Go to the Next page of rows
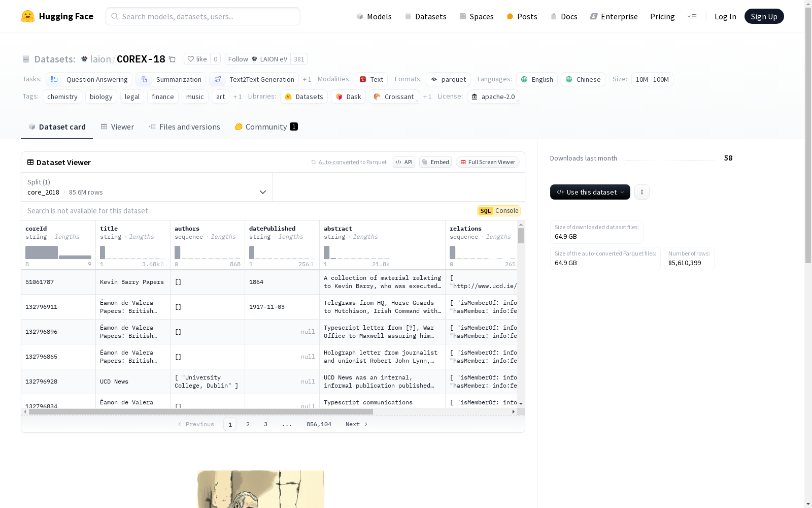This screenshot has width=812, height=508. point(356,424)
